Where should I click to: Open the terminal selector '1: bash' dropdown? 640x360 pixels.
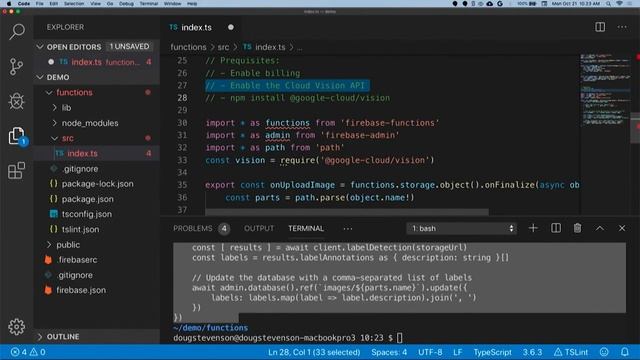tap(462, 229)
